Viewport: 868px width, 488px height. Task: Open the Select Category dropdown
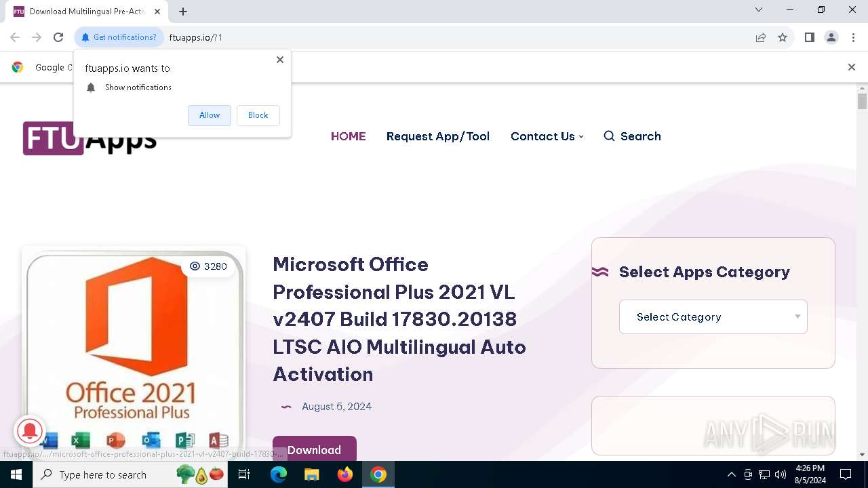tap(713, 317)
